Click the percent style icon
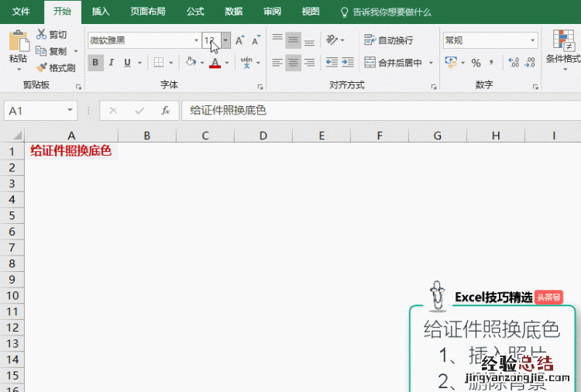 476,63
